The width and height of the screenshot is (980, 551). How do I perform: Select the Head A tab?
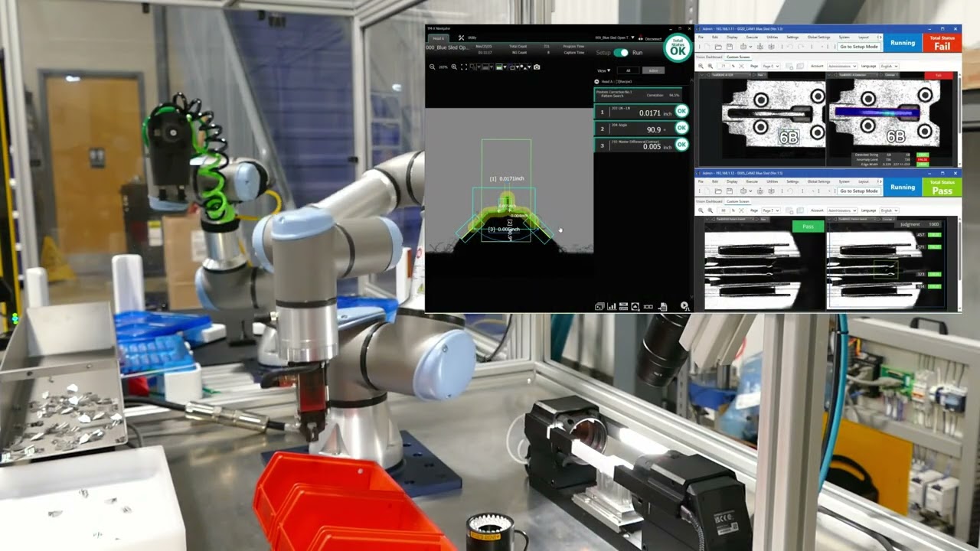tap(438, 38)
